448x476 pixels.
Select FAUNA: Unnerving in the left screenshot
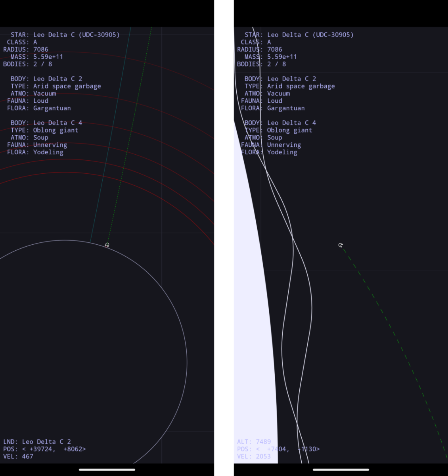[x=37, y=145]
